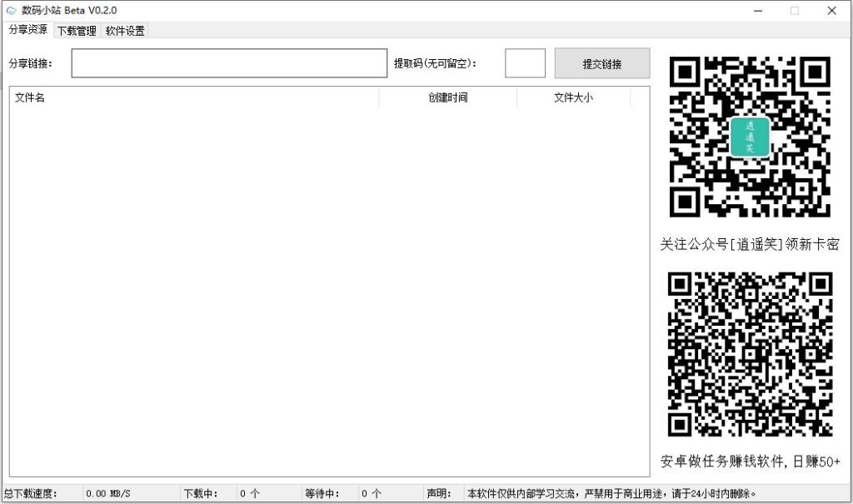Click the lower Android task app QR code
Image resolution: width=853 pixels, height=504 pixels.
(x=751, y=354)
